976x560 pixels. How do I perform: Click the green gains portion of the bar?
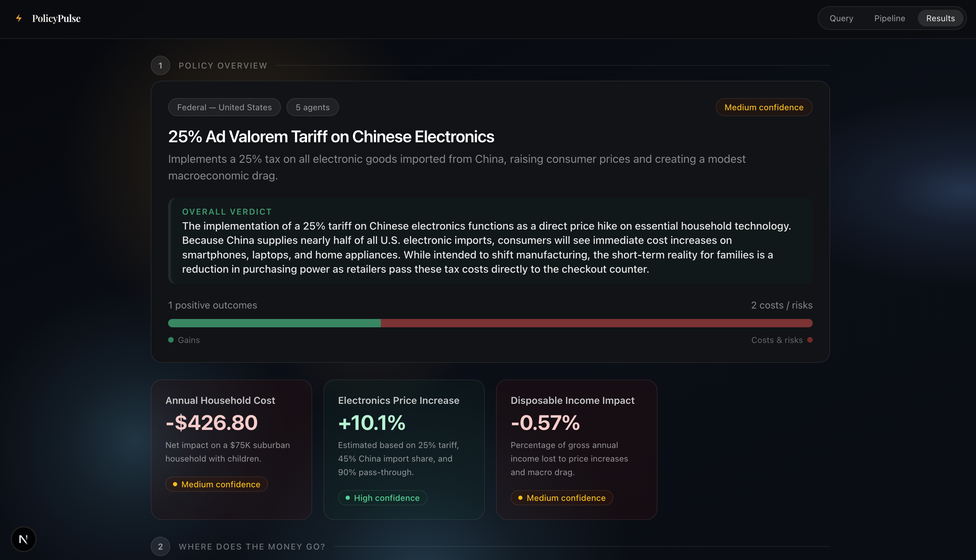pyautogui.click(x=274, y=323)
